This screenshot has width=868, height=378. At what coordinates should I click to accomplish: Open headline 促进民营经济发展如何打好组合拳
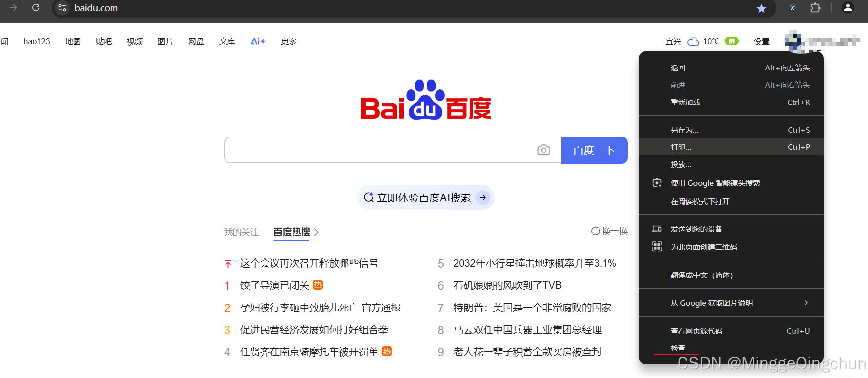[x=314, y=330]
